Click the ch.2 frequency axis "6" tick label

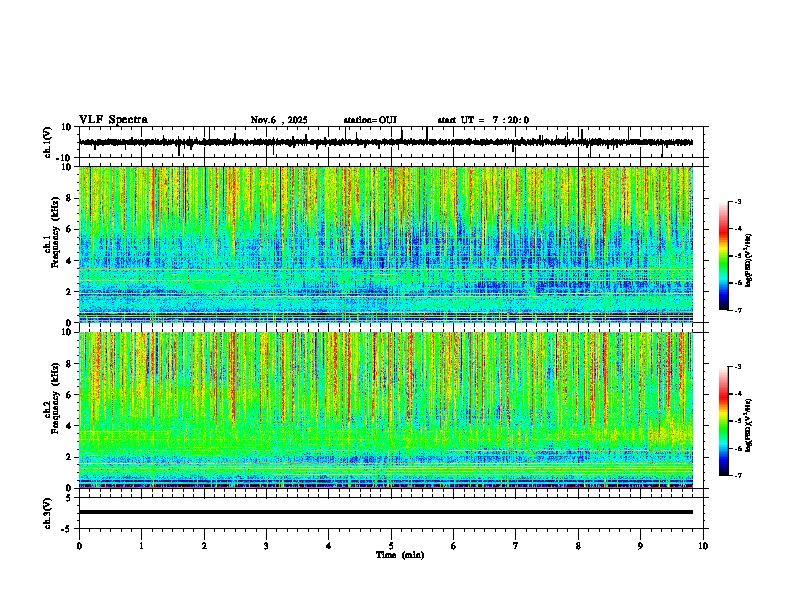pos(69,395)
